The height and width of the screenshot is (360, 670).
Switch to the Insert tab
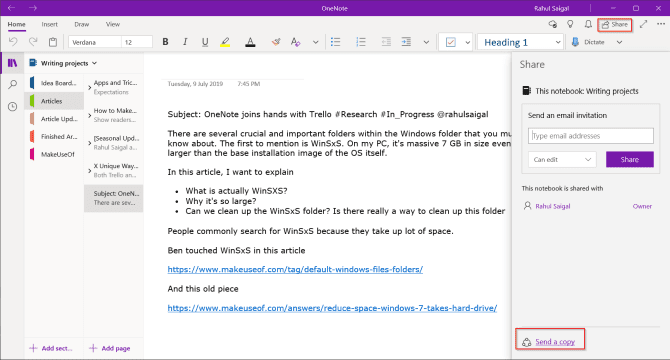click(50, 24)
